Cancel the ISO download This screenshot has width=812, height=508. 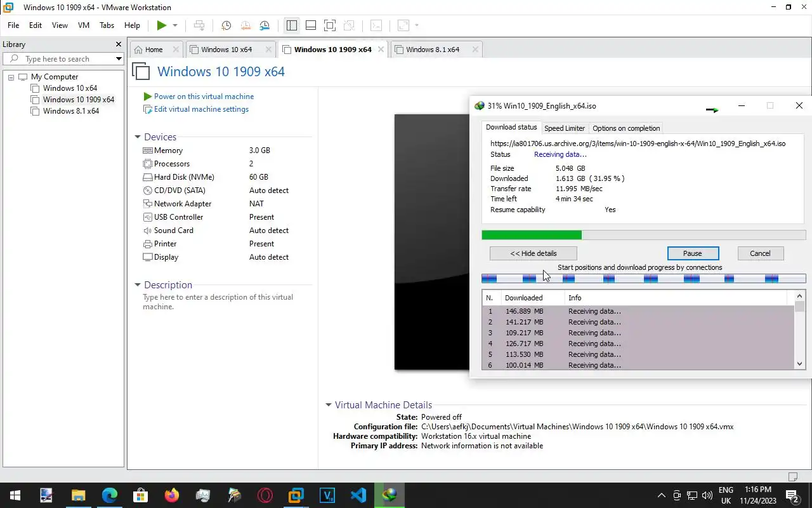click(760, 253)
